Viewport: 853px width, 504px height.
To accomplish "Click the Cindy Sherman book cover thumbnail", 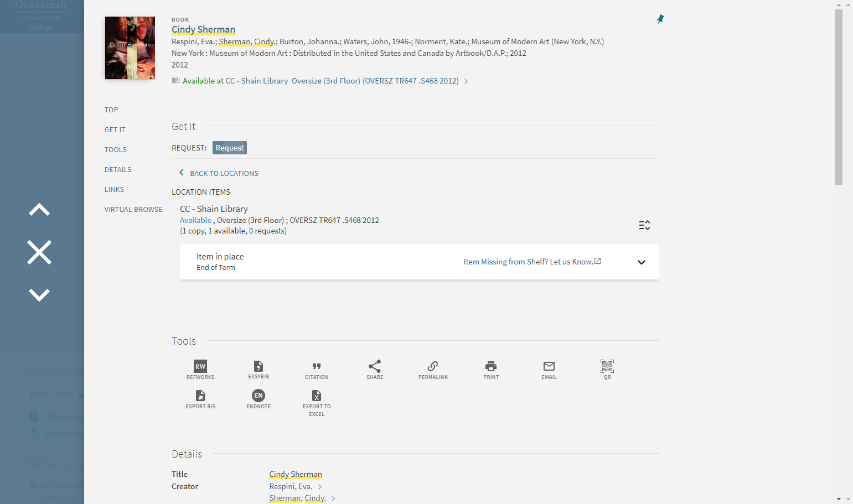I will click(x=130, y=48).
